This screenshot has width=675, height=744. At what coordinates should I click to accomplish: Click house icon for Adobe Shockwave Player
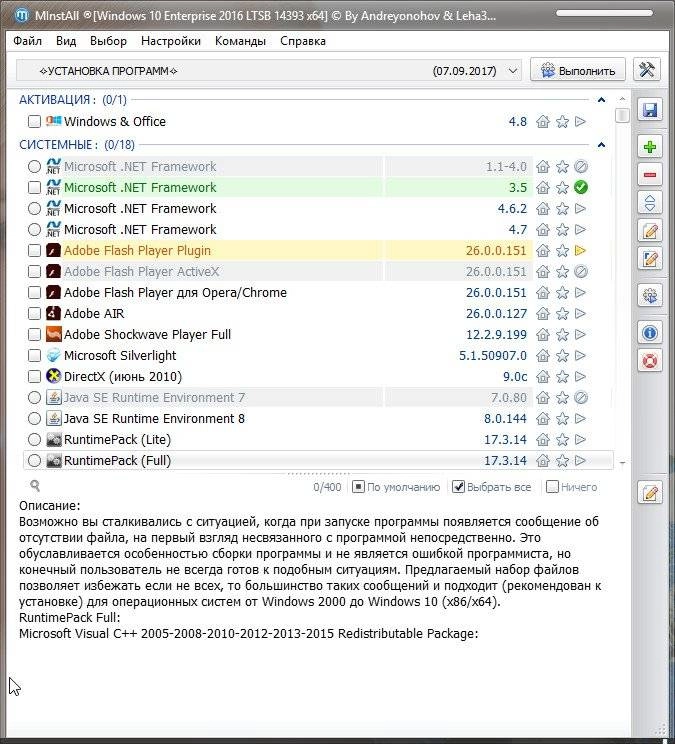[x=543, y=335]
